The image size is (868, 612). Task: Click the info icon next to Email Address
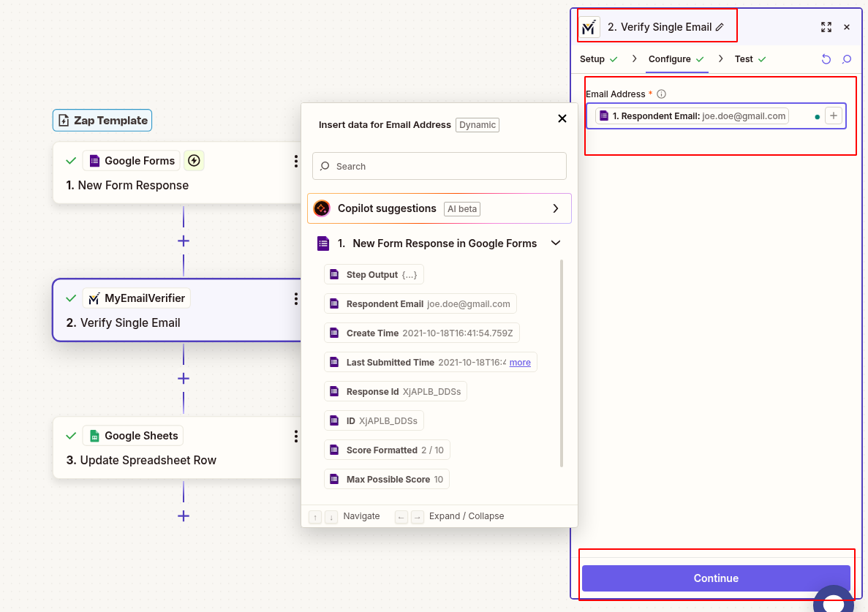coord(660,94)
